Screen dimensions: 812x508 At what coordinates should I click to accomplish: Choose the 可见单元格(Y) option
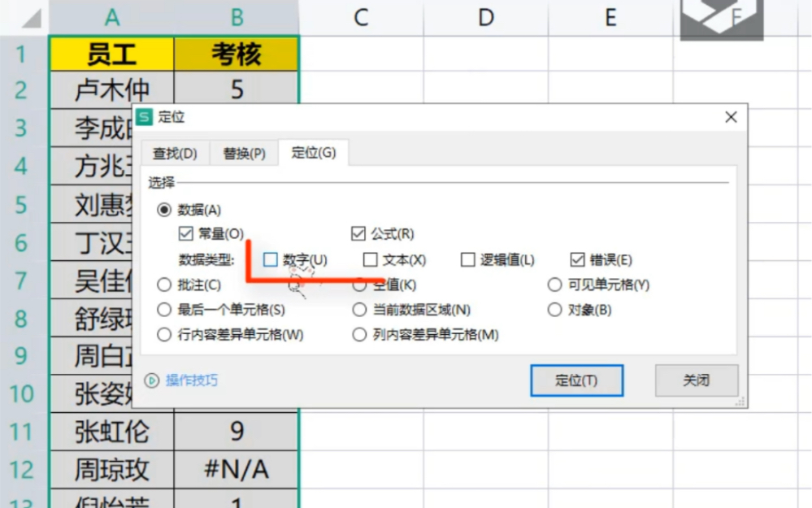[x=554, y=284]
